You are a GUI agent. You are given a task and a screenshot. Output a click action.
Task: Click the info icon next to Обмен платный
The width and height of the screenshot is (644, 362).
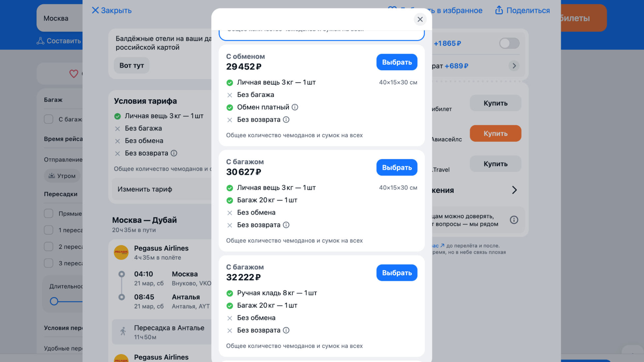[x=295, y=107]
